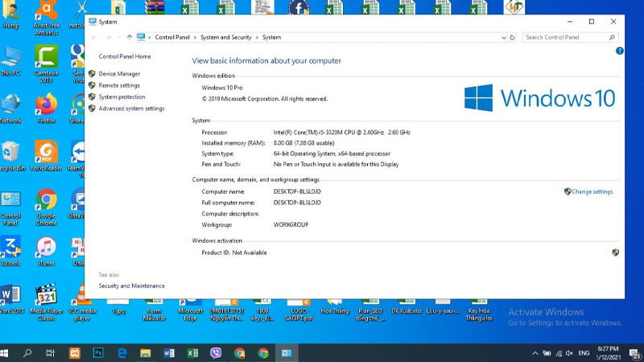The height and width of the screenshot is (362, 644).
Task: Select Avast Free Antivirus desktop icon
Action: pyautogui.click(x=46, y=17)
